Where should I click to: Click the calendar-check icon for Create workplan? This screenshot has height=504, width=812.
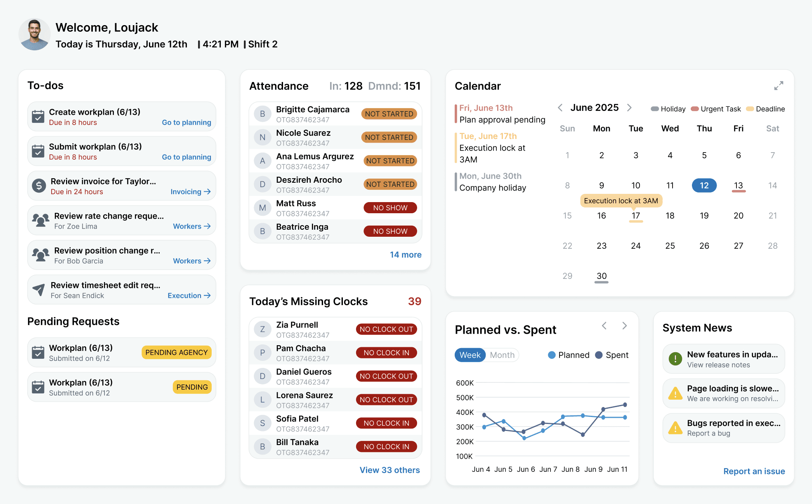click(38, 117)
